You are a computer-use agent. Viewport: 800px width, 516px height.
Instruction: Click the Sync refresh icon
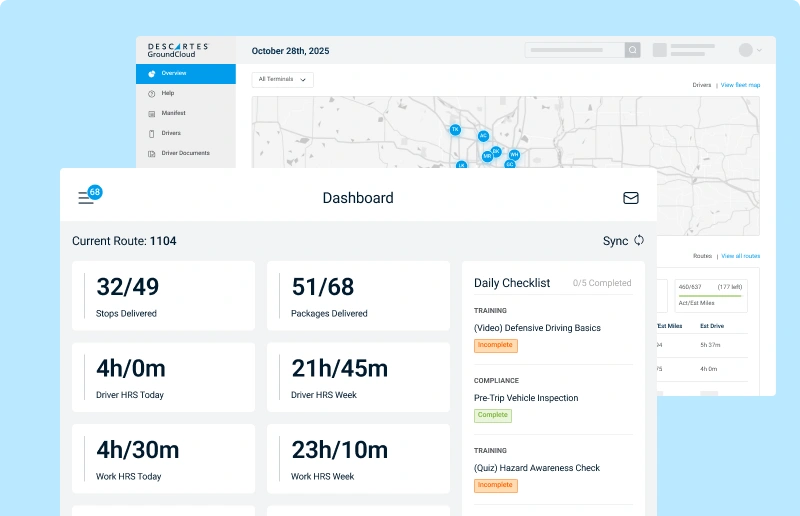639,241
